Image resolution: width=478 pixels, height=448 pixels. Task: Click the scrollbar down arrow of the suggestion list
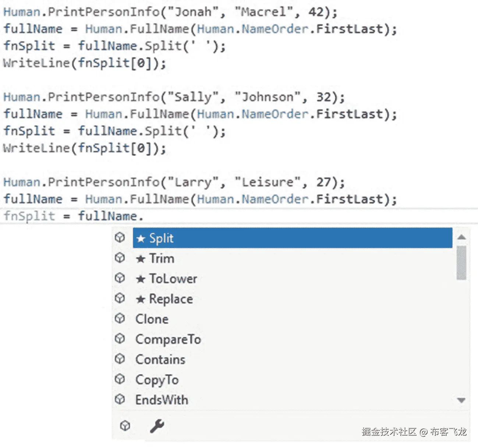tap(461, 399)
